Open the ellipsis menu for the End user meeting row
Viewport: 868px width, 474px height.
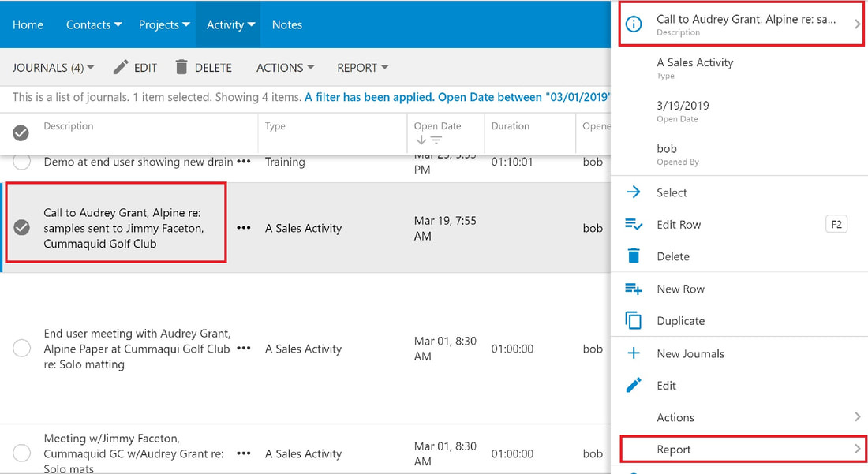tap(244, 349)
